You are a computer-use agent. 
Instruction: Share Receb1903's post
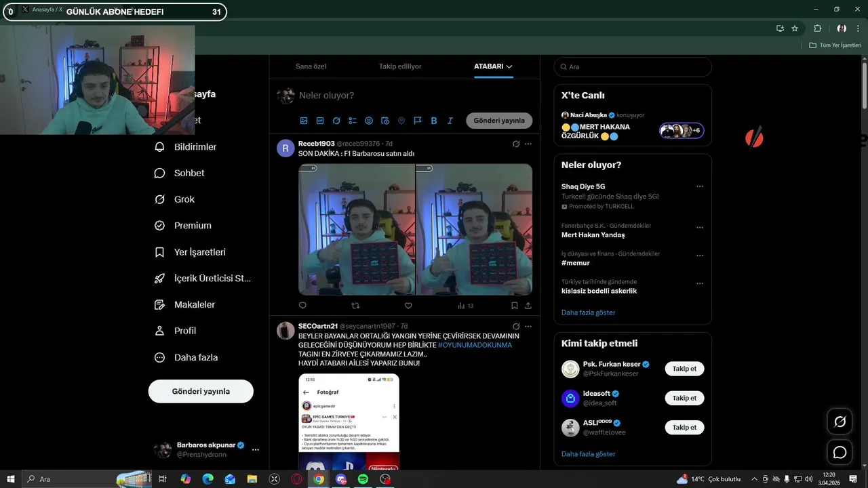528,306
